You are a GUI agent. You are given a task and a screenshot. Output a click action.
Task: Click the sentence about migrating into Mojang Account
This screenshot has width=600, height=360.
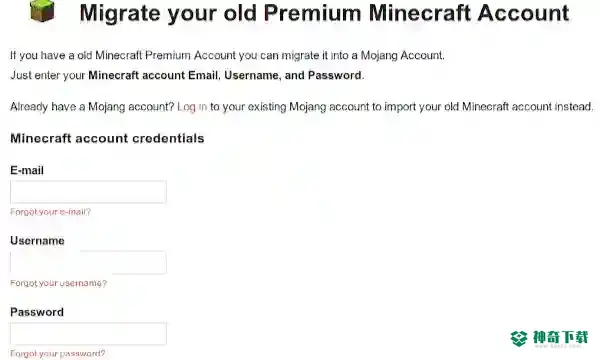(x=227, y=55)
